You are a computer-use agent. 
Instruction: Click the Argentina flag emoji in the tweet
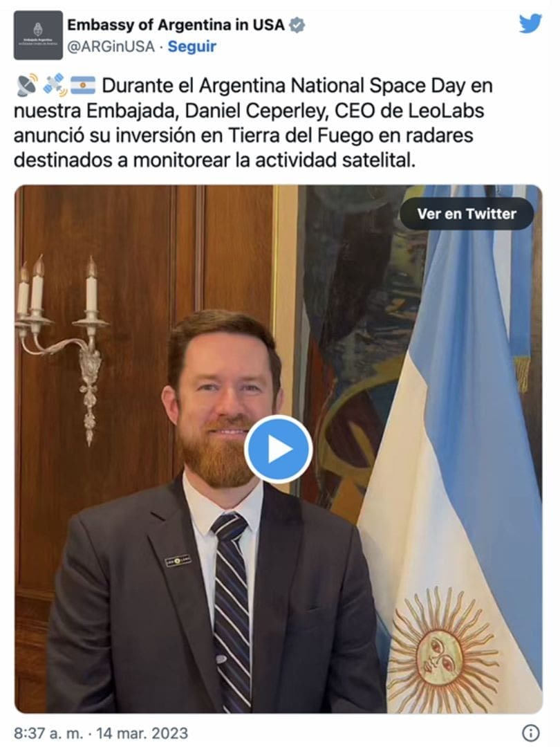(84, 86)
